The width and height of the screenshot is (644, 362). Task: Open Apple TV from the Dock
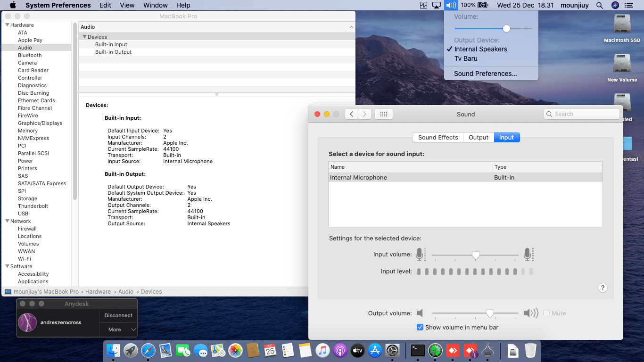(357, 350)
